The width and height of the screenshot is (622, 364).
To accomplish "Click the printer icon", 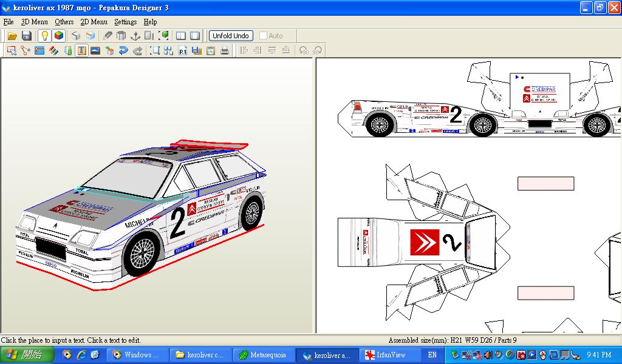I will point(225,50).
